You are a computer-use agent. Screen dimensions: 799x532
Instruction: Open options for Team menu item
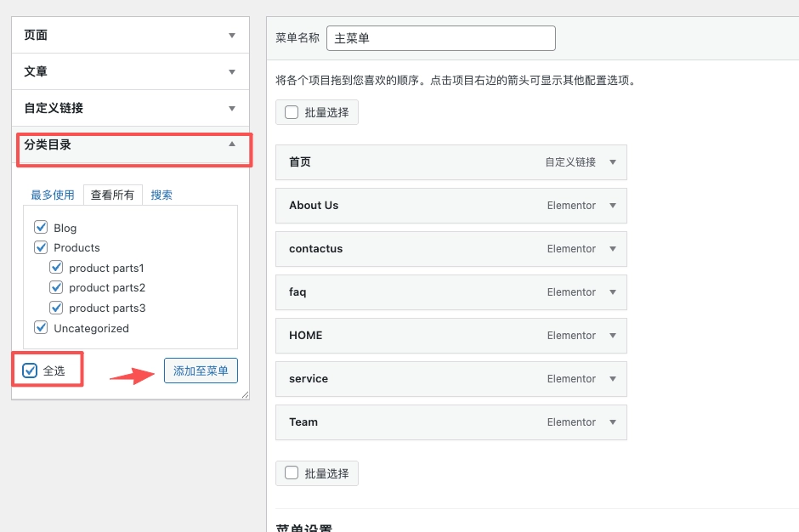click(x=613, y=422)
